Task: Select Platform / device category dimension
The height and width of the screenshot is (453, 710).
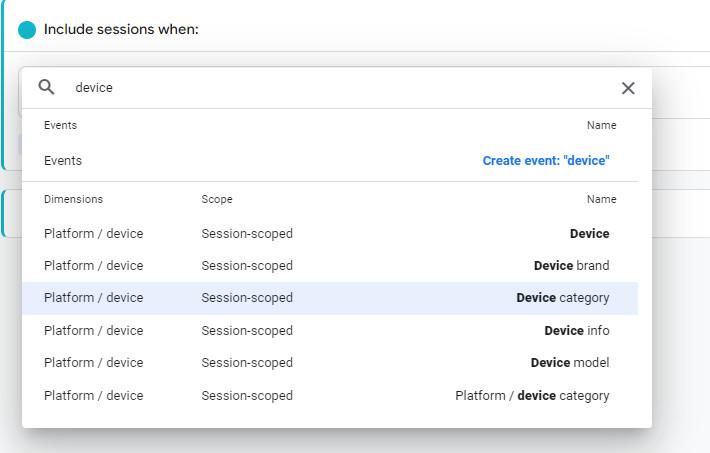Action: click(330, 395)
